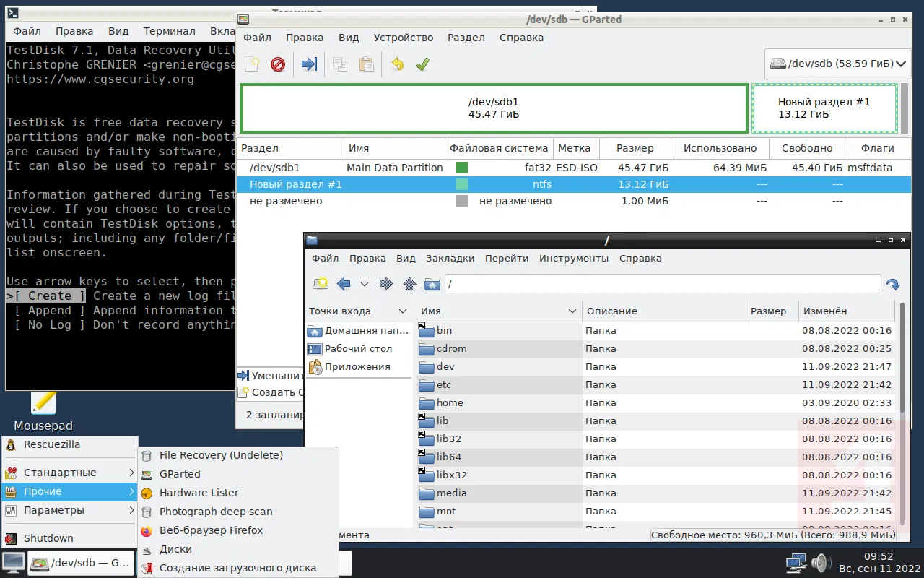924x578 pixels.
Task: Click the red delete partition icon in GParted
Action: 278,64
